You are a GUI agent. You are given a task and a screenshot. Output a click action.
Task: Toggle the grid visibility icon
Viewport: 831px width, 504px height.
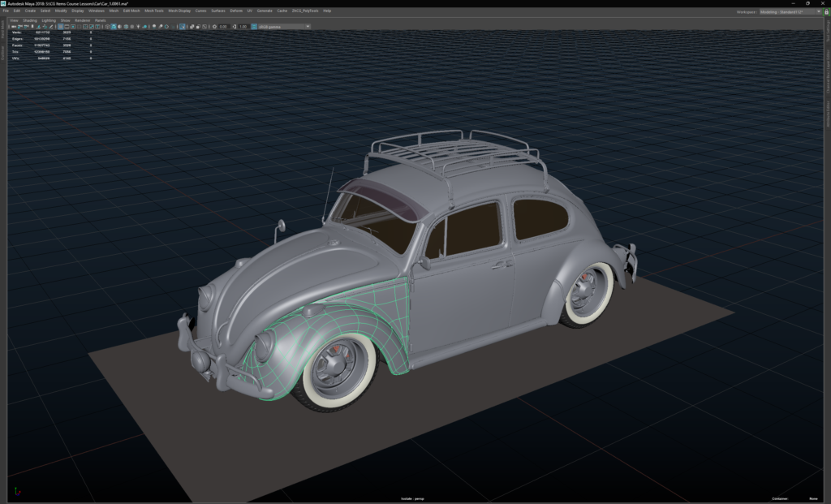[x=61, y=26]
